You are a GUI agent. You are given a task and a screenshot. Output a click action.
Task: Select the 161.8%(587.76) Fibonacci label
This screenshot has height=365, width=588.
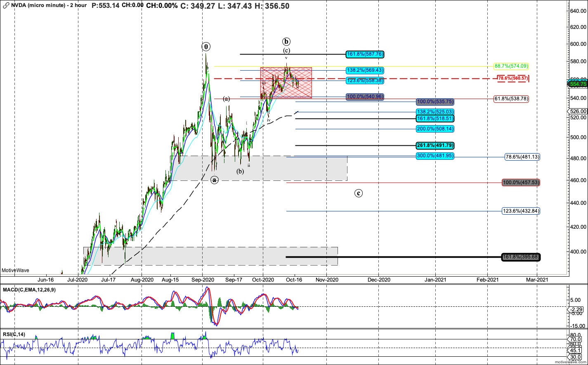click(x=366, y=54)
